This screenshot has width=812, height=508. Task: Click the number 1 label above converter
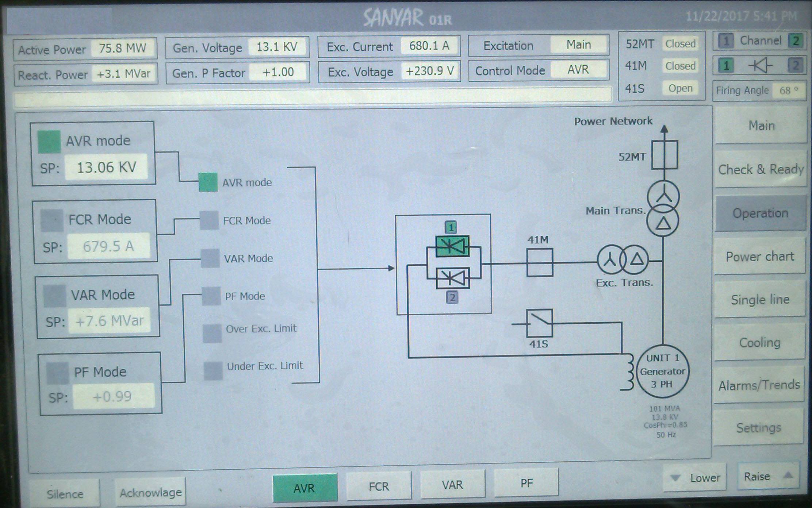pyautogui.click(x=451, y=228)
